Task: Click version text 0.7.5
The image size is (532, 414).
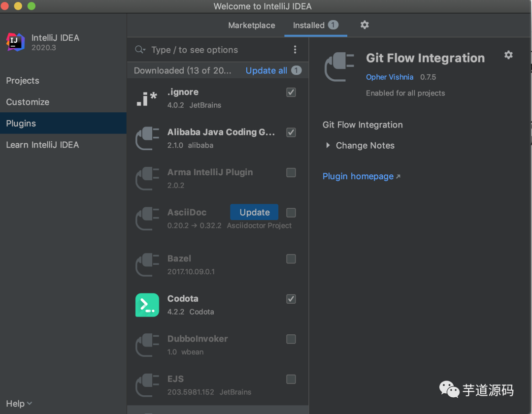Action: click(428, 77)
